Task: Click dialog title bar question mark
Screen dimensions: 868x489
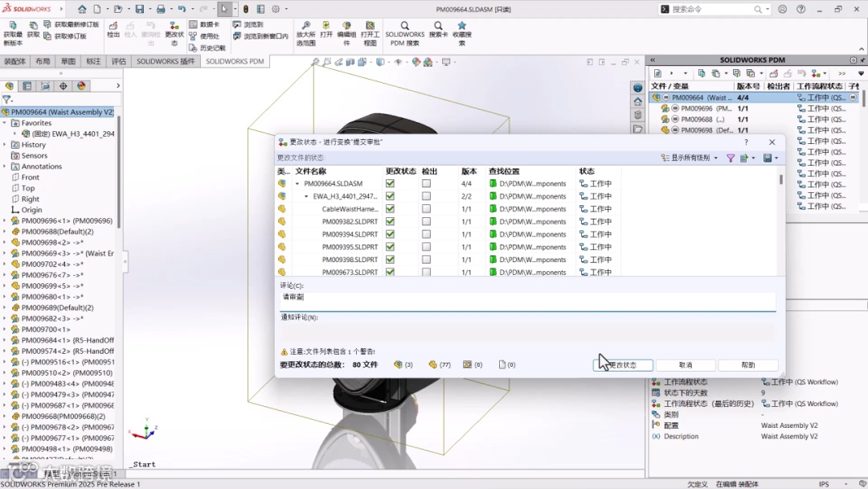Action: pyautogui.click(x=746, y=142)
